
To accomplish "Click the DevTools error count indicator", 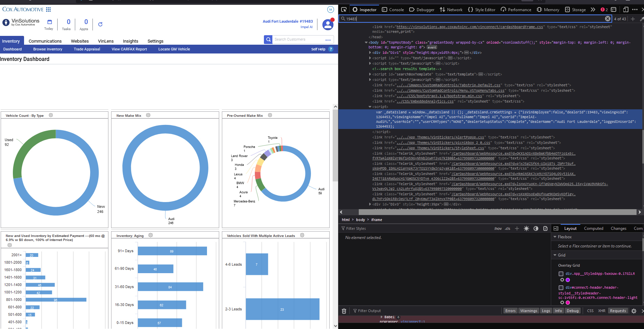I will point(604,9).
